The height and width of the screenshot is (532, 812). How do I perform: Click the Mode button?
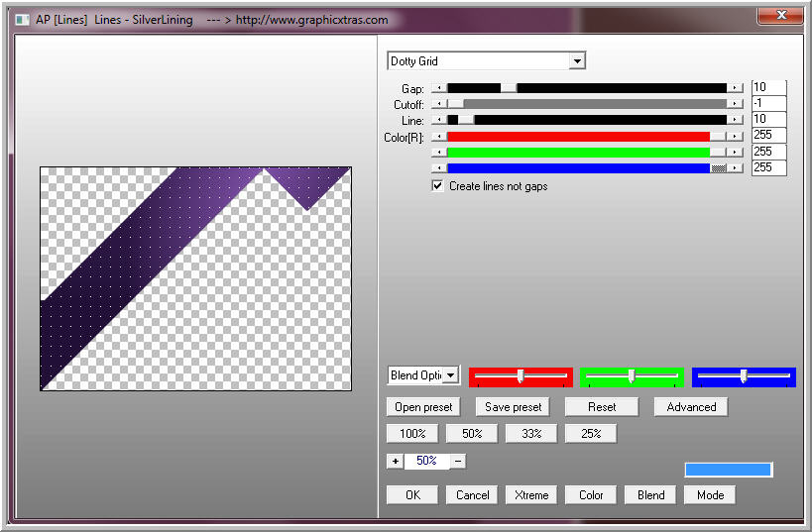pos(710,495)
